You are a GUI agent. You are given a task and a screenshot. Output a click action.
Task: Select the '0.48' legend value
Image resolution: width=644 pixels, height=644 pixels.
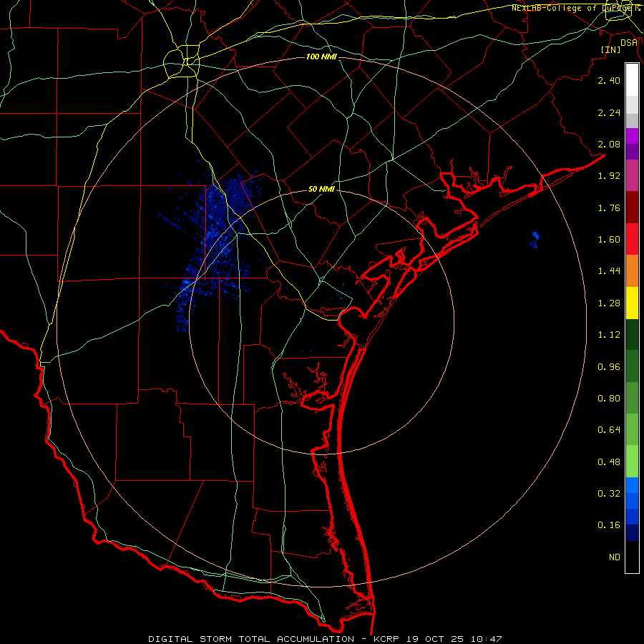tap(609, 462)
